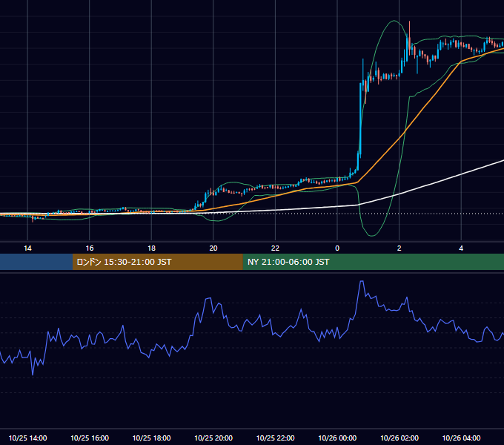Click the 16 hour axis label
The height and width of the screenshot is (445, 504).
tap(90, 248)
